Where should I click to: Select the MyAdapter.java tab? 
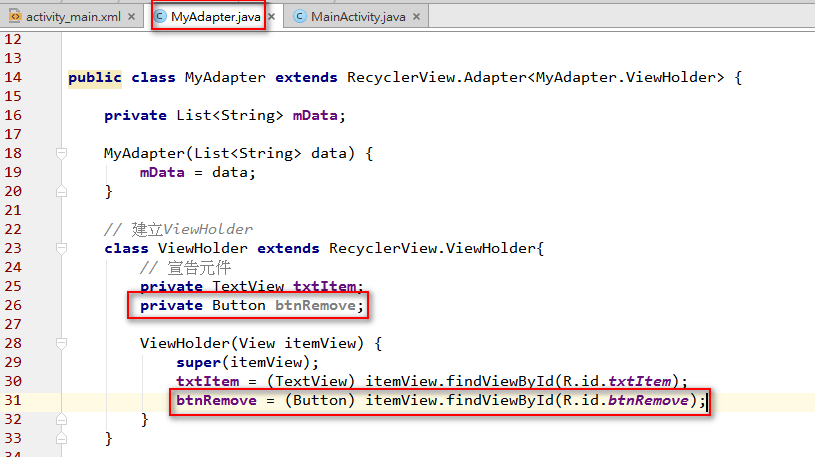pyautogui.click(x=212, y=17)
